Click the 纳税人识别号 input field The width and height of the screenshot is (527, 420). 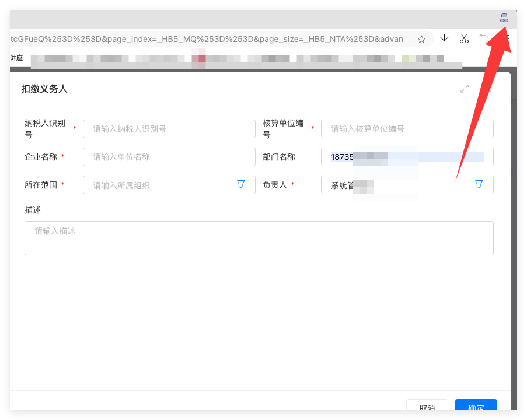pos(169,129)
